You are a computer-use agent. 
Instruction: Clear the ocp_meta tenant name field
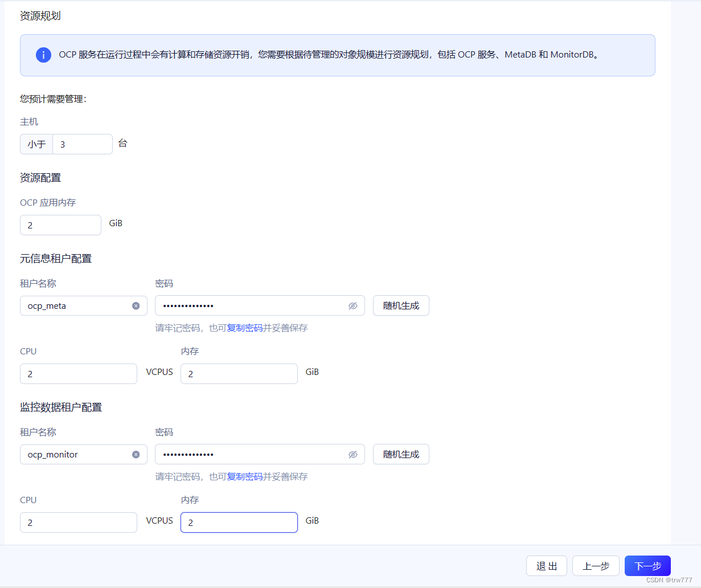tap(136, 306)
